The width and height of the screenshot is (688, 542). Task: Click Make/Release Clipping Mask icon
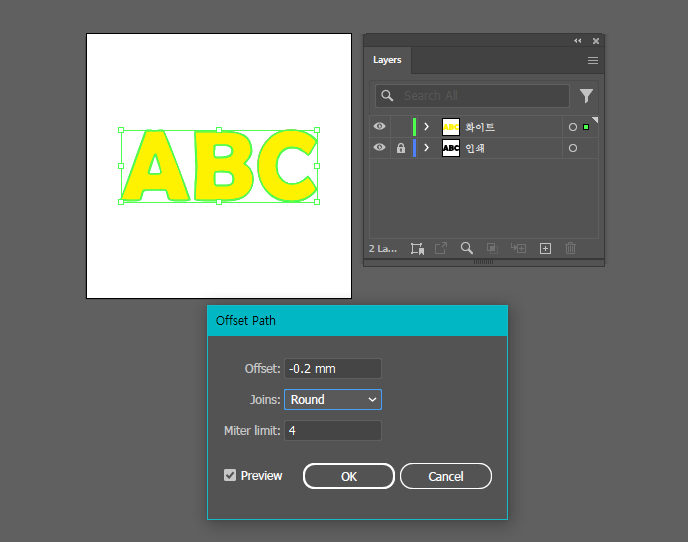[x=492, y=248]
